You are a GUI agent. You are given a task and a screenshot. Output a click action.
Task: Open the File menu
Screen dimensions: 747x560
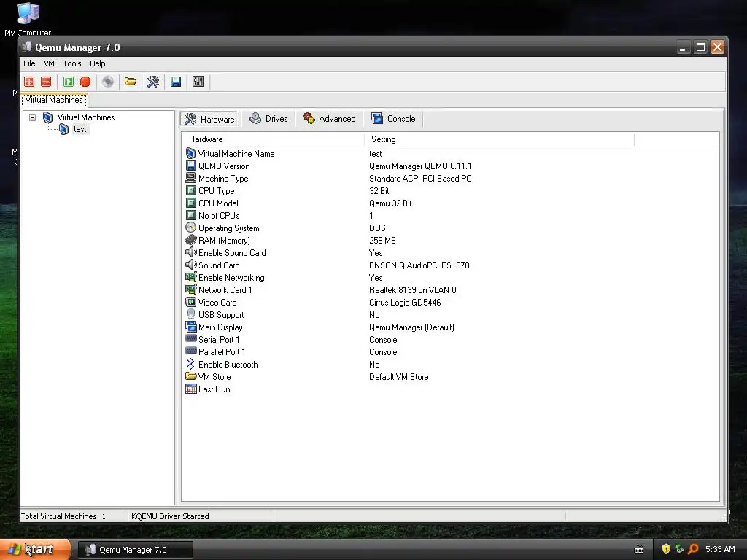(x=29, y=63)
